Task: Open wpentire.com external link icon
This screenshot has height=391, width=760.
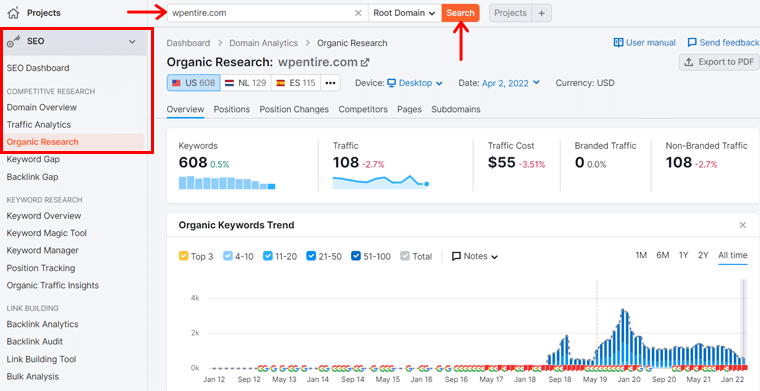Action: click(x=365, y=63)
